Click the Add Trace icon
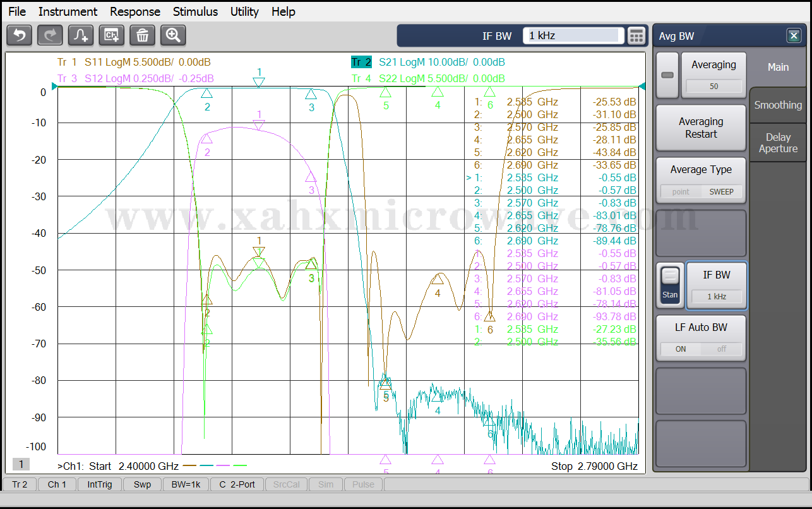The image size is (812, 509). coord(81,35)
